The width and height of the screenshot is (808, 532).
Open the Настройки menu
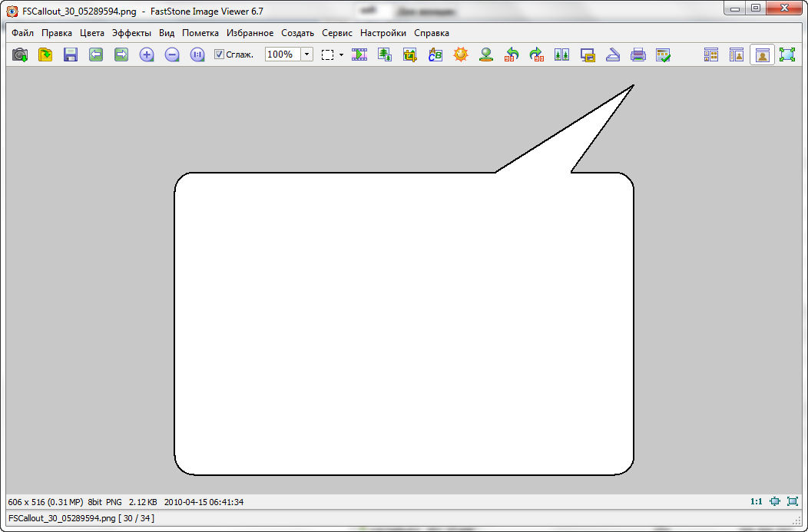pyautogui.click(x=382, y=33)
